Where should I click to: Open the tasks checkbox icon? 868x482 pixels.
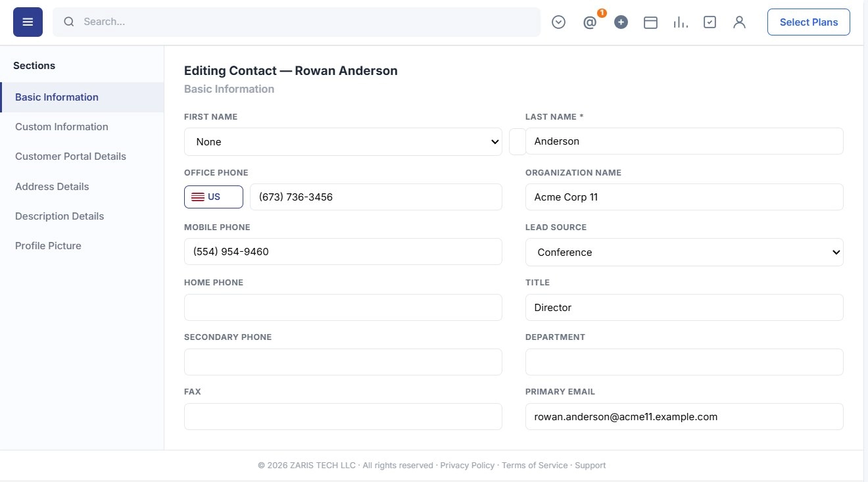click(x=710, y=22)
